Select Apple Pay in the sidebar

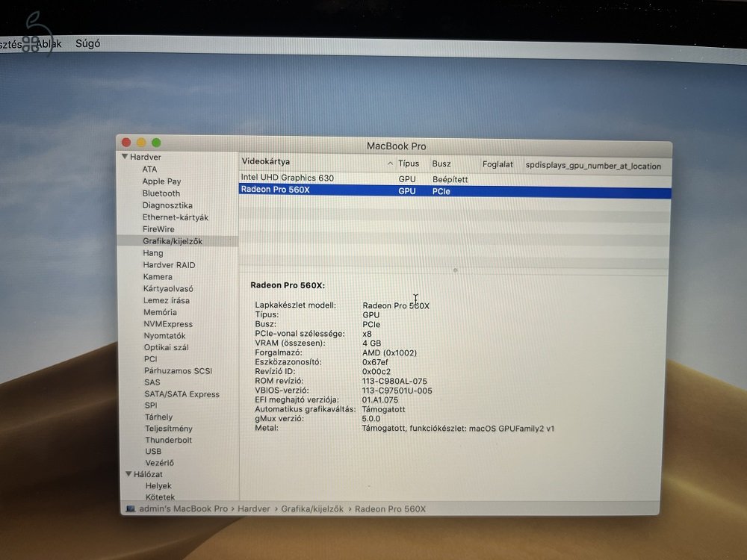point(161,181)
